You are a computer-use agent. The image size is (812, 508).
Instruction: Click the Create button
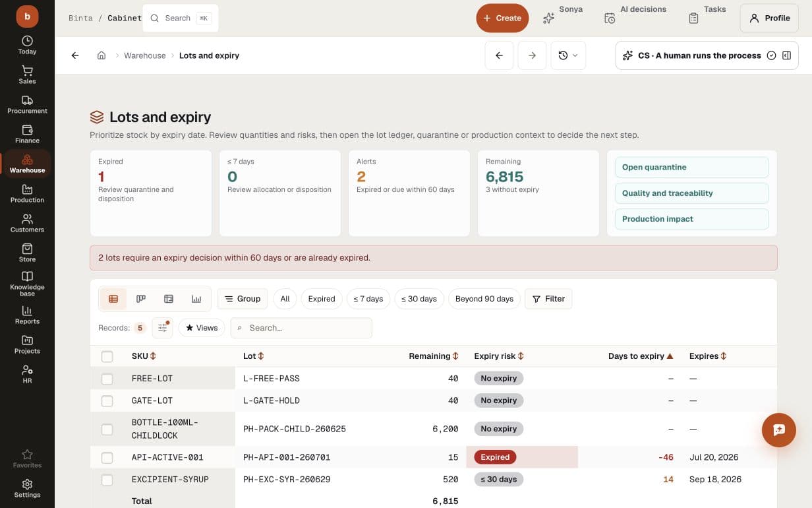(x=502, y=18)
